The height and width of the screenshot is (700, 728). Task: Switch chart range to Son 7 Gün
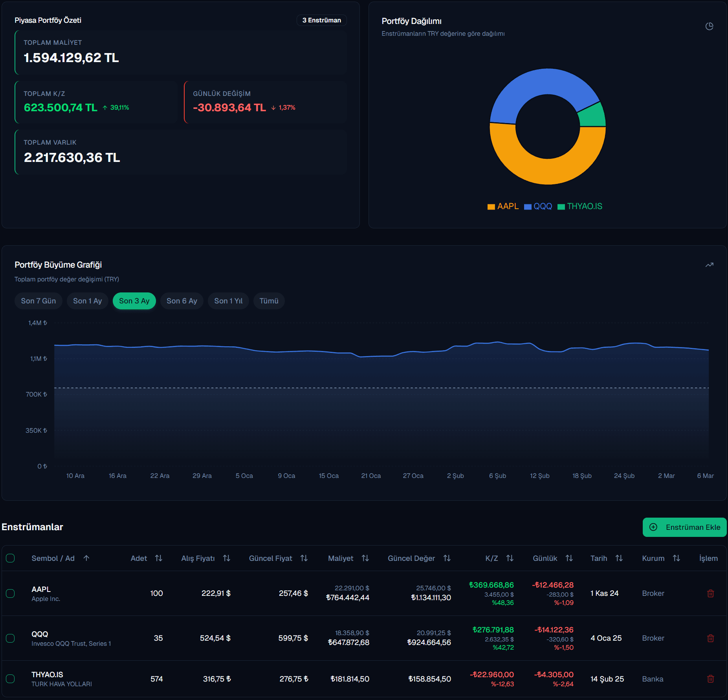39,301
